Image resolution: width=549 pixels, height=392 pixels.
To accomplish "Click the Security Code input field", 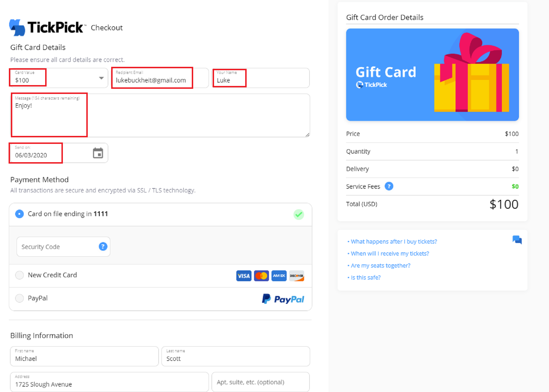I will (x=57, y=247).
